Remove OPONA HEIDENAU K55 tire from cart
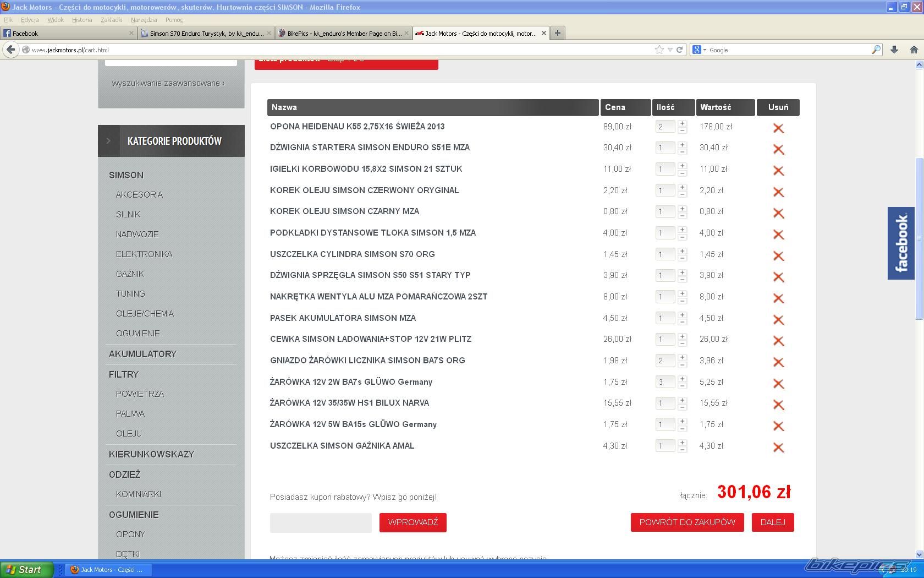The image size is (924, 578). (778, 128)
